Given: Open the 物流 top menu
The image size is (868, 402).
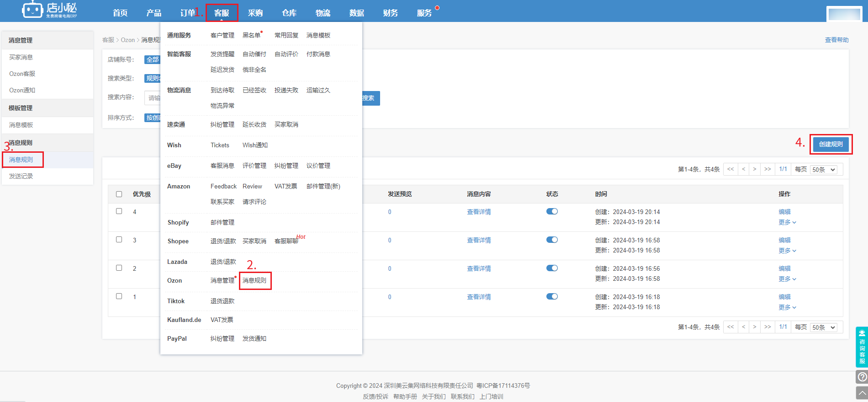Looking at the screenshot, I should click(323, 13).
